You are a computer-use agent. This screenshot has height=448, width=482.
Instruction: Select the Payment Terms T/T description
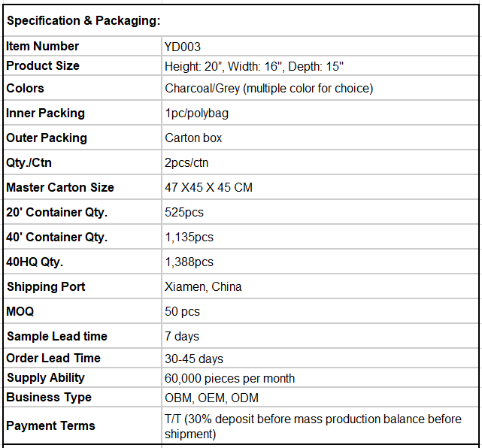[x=313, y=426]
